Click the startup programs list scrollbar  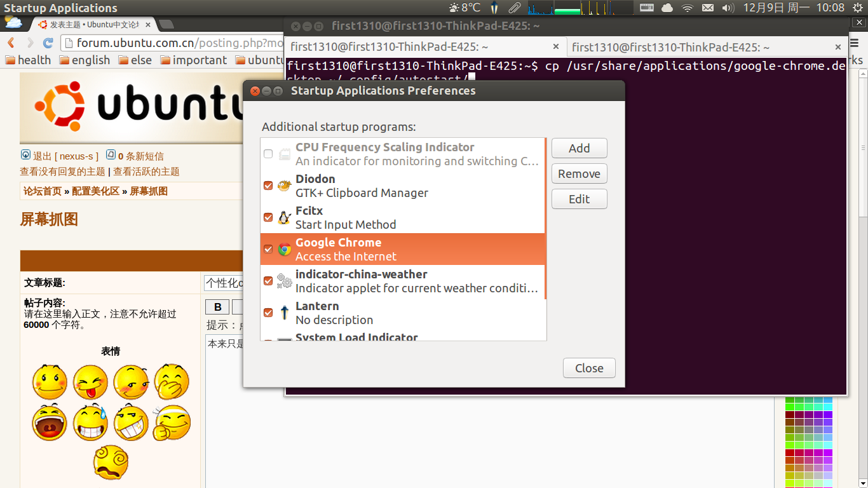click(x=545, y=219)
